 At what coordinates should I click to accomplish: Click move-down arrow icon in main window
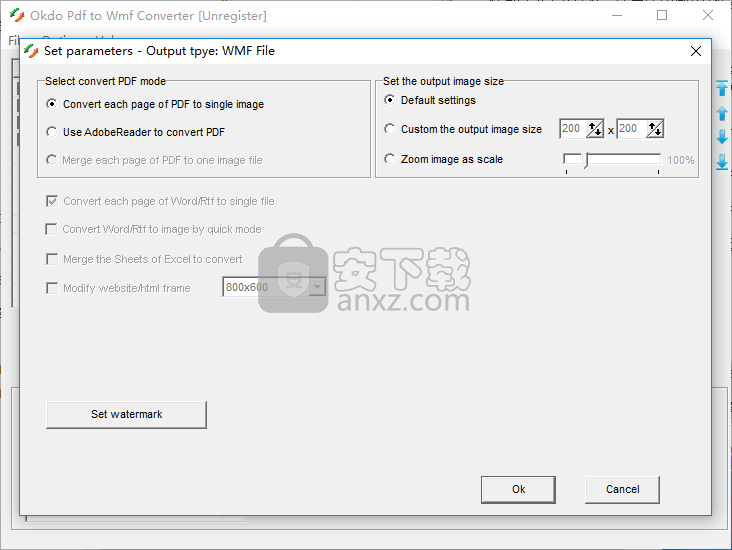(x=722, y=137)
